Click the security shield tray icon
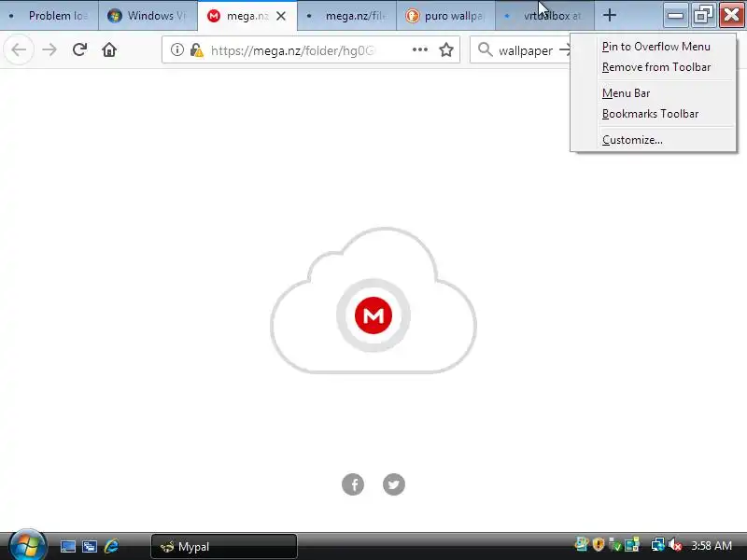The height and width of the screenshot is (560, 747). point(599,544)
